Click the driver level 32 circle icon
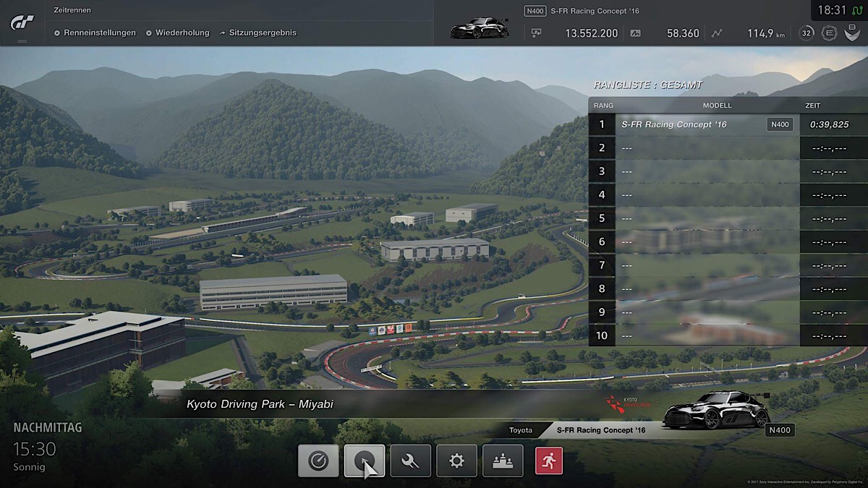 click(x=807, y=33)
